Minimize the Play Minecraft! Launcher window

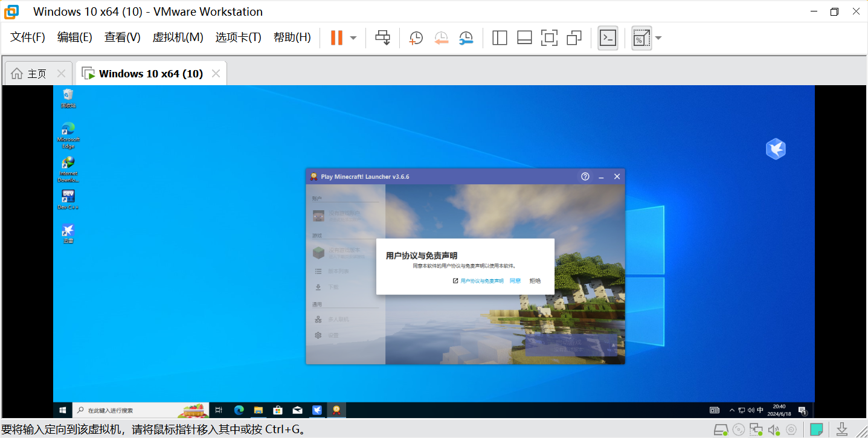(x=601, y=176)
